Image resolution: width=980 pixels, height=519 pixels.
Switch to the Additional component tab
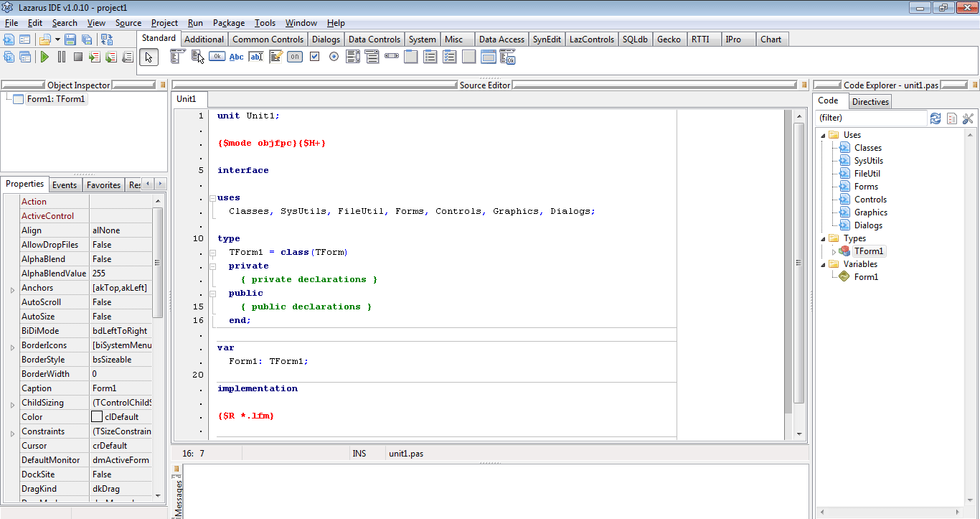[x=204, y=39]
